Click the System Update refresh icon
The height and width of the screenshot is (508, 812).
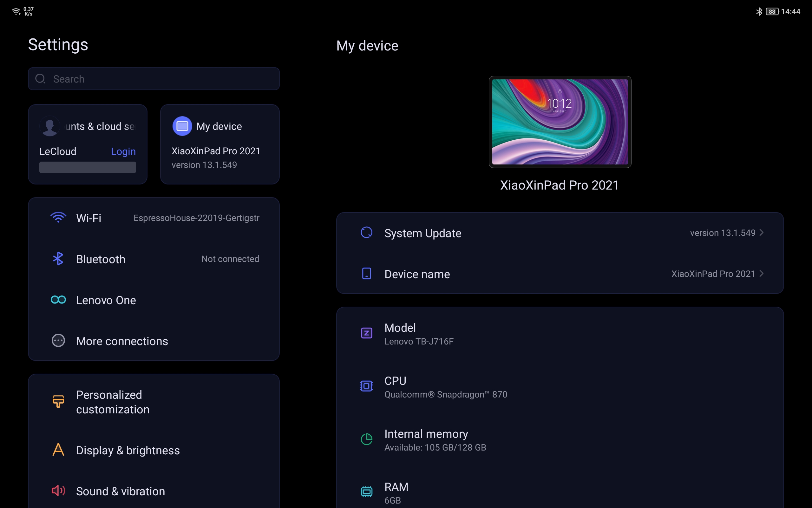(x=366, y=232)
